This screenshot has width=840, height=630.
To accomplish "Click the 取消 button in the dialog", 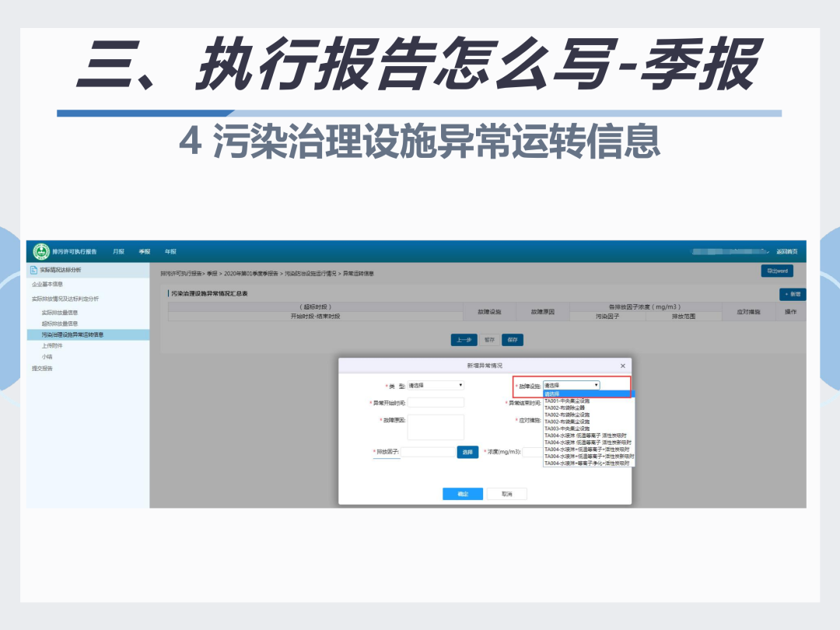I will (507, 494).
